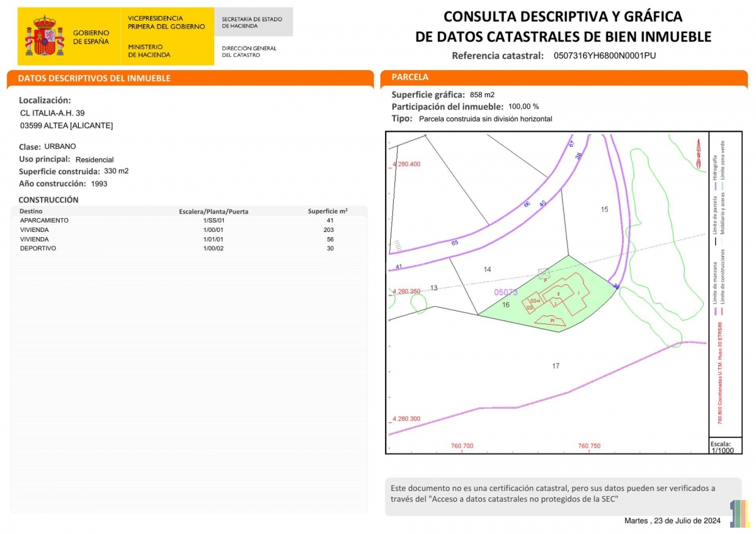Click the Spanish coat of arms emblem
This screenshot has height=534, width=756.
[x=44, y=37]
